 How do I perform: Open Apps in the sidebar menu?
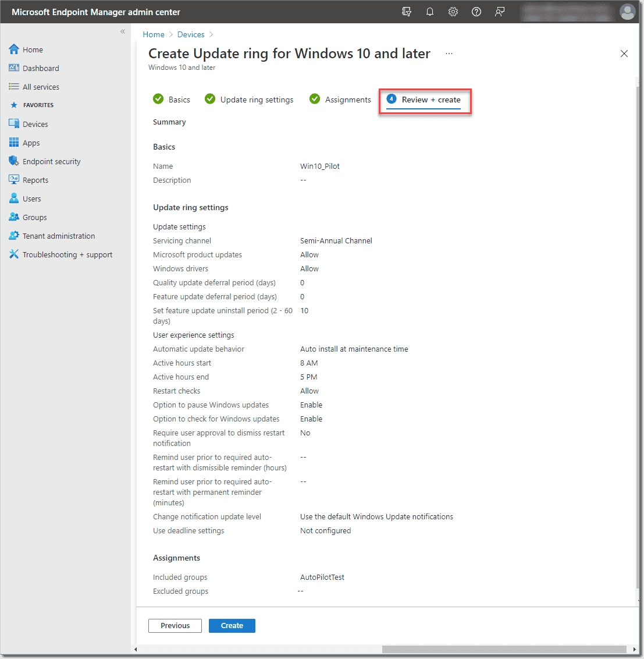[31, 143]
